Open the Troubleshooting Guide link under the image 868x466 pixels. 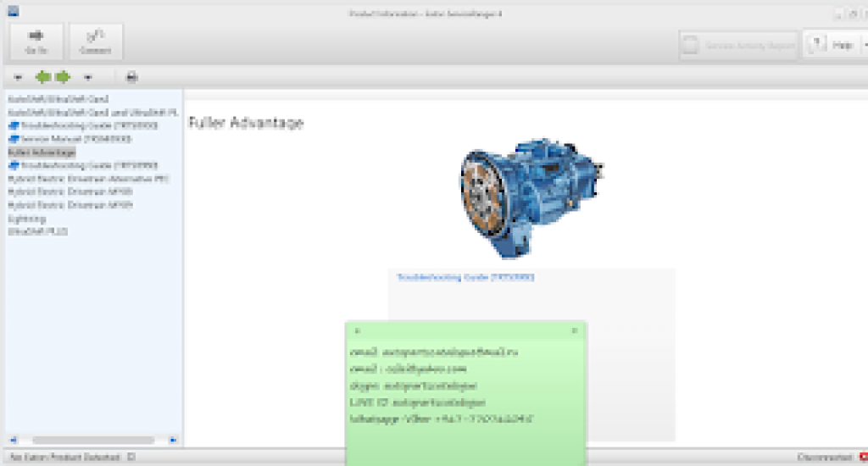(465, 277)
